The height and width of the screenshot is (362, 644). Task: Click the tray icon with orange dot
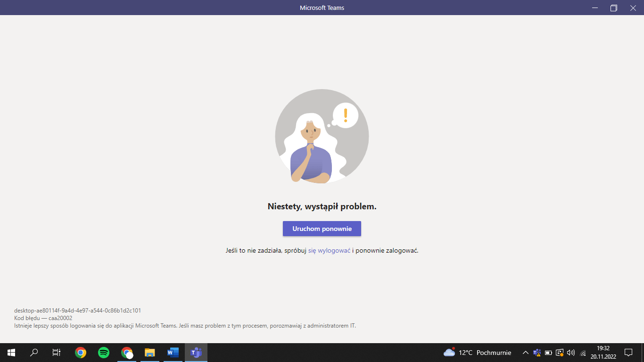point(560,353)
